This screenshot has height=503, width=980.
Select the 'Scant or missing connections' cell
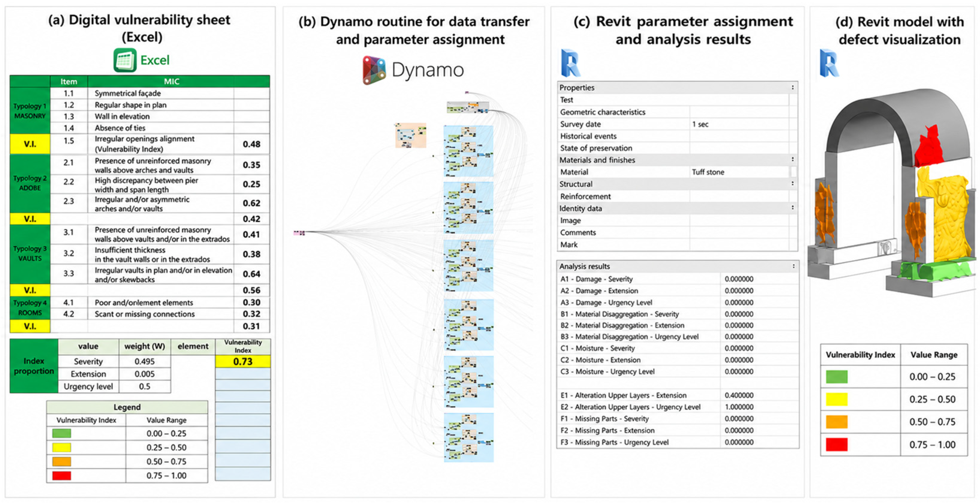tap(161, 314)
